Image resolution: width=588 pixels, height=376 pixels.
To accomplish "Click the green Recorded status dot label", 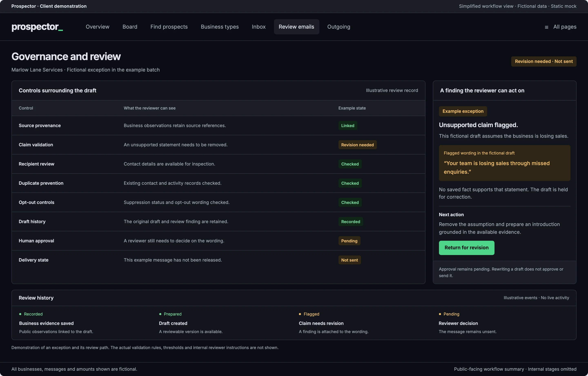I will click(x=33, y=314).
